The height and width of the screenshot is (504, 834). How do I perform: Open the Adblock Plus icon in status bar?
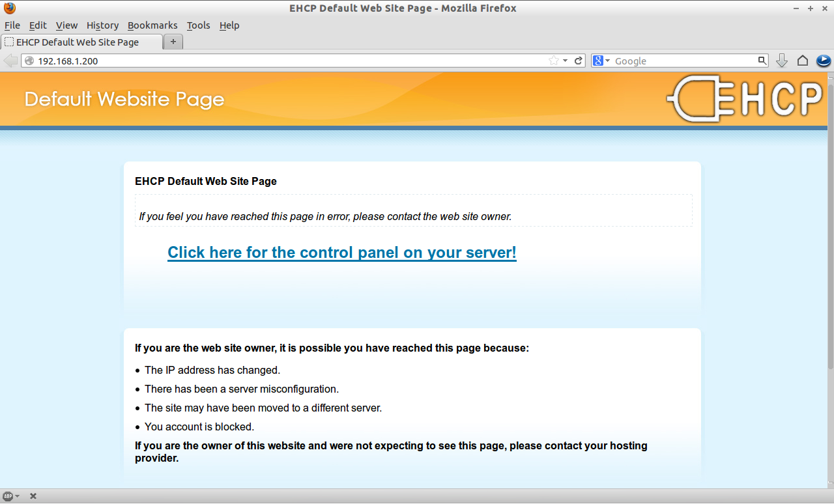pyautogui.click(x=8, y=496)
